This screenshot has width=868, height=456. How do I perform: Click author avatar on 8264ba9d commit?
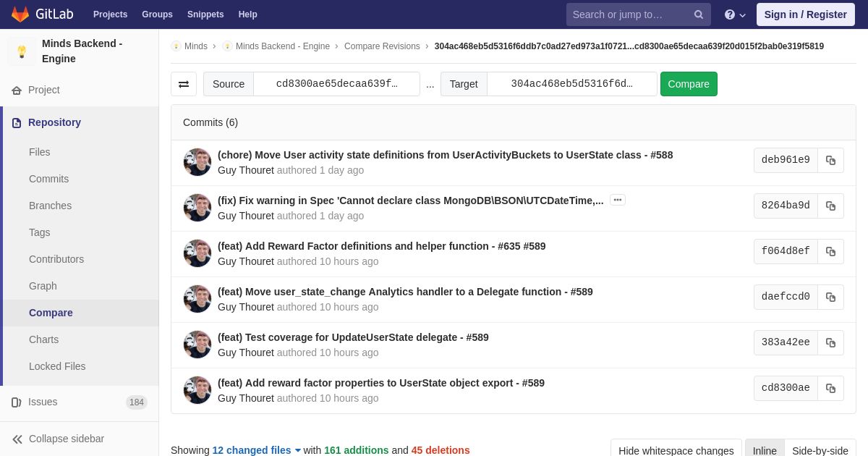tap(197, 208)
